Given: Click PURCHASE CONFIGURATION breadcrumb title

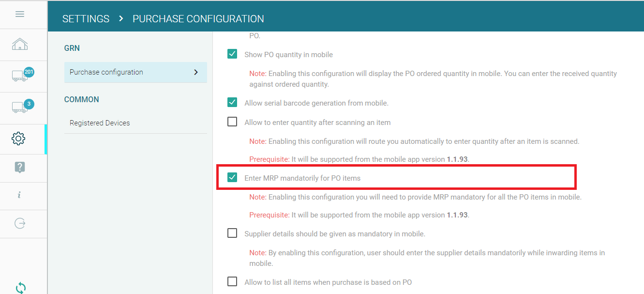Looking at the screenshot, I should 198,19.
